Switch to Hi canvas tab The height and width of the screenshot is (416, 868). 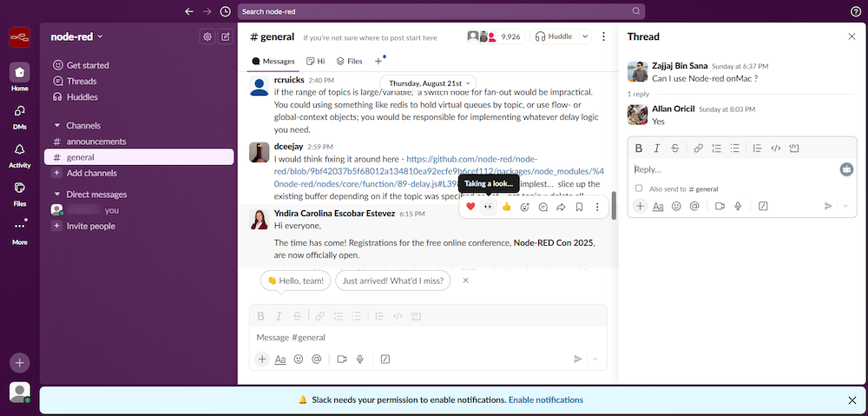[316, 61]
